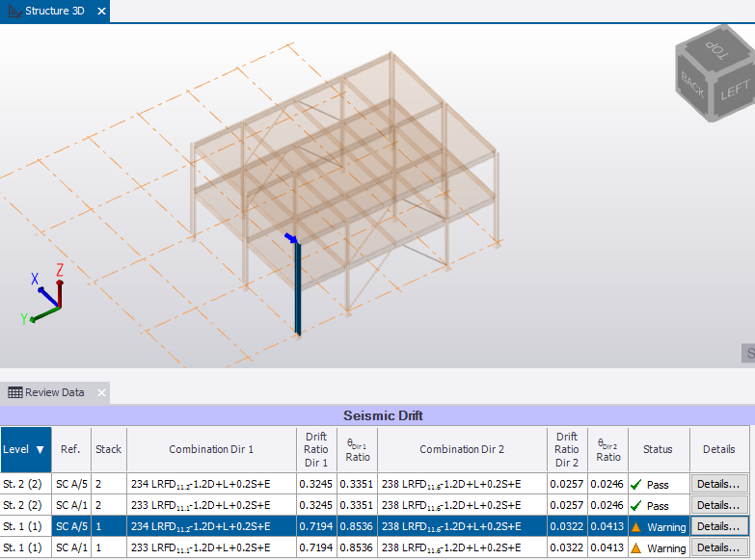Click the Combination Dir 1 column header
Screen dimensions: 755x560
click(x=211, y=449)
